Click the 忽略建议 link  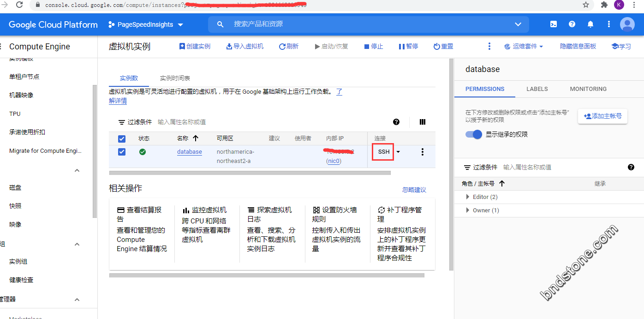pyautogui.click(x=414, y=190)
